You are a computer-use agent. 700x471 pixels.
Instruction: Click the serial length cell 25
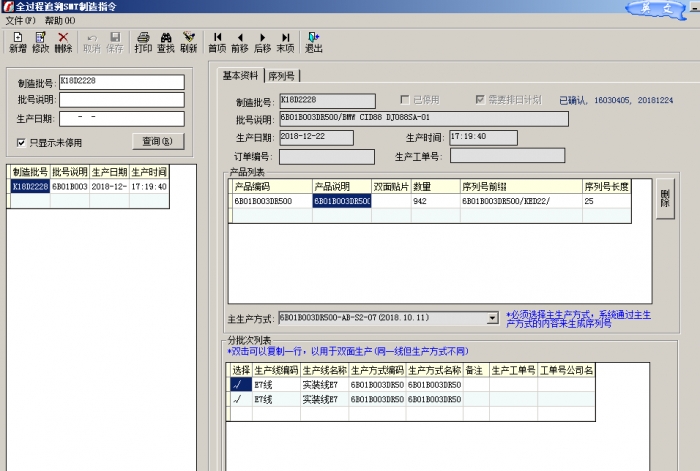[x=606, y=201]
